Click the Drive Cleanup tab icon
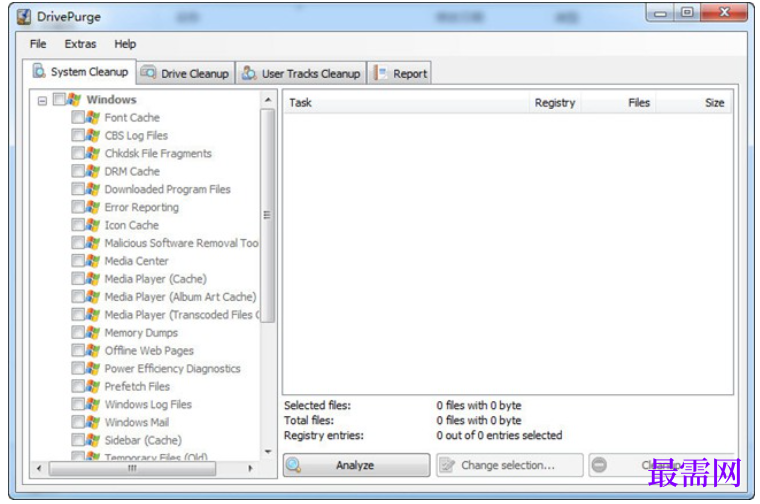Viewport: 760px width, 504px height. pyautogui.click(x=148, y=73)
